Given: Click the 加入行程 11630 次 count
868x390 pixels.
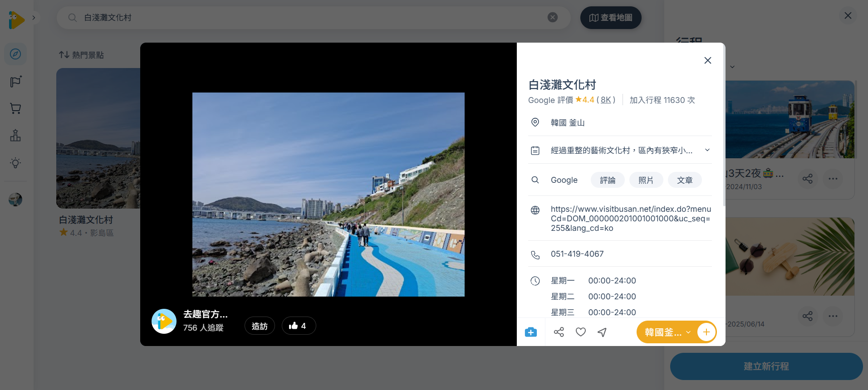Looking at the screenshot, I should coord(662,100).
